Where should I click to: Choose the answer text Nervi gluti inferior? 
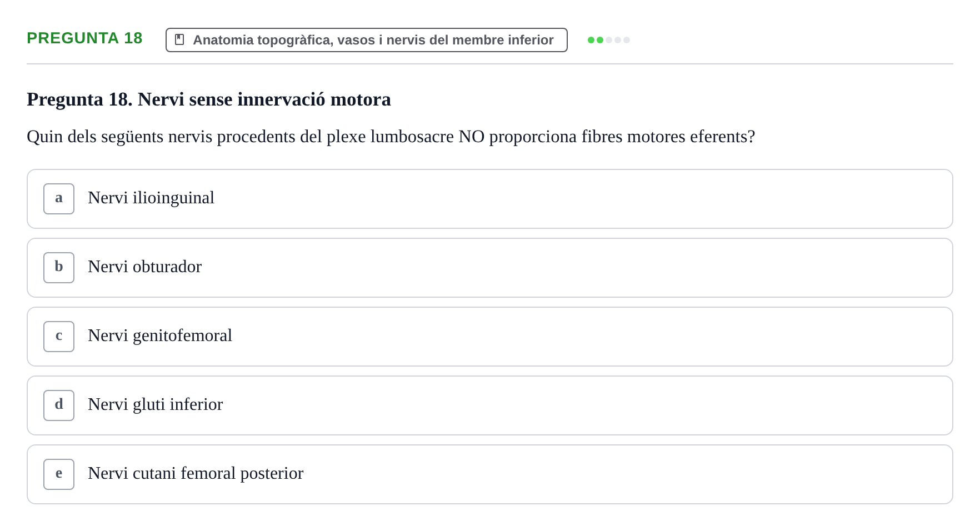(155, 404)
